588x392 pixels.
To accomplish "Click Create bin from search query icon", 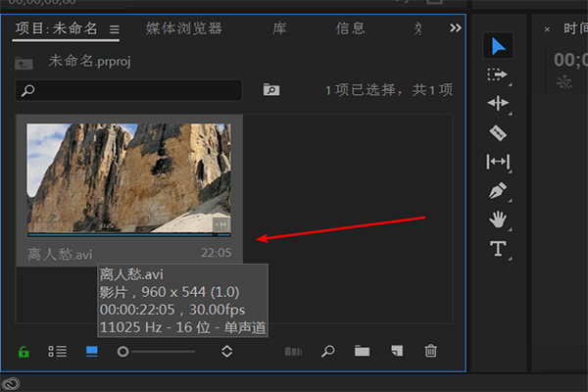I will pos(271,89).
